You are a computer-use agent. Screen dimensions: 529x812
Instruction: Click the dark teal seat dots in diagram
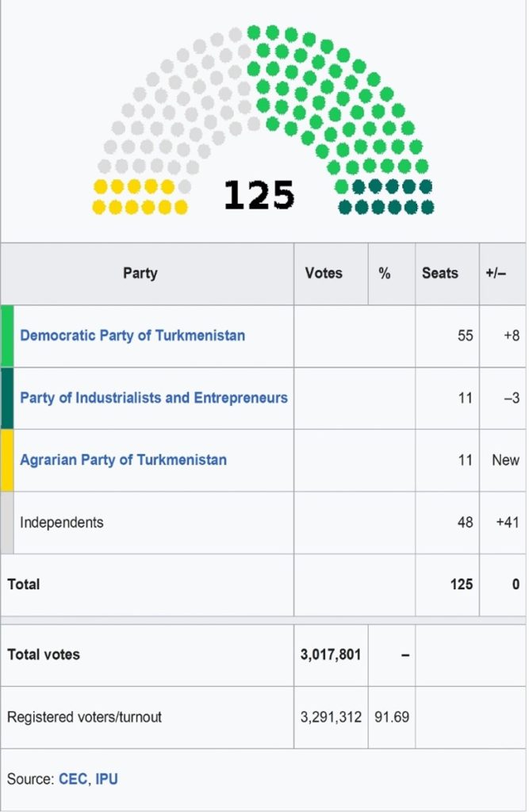386,197
